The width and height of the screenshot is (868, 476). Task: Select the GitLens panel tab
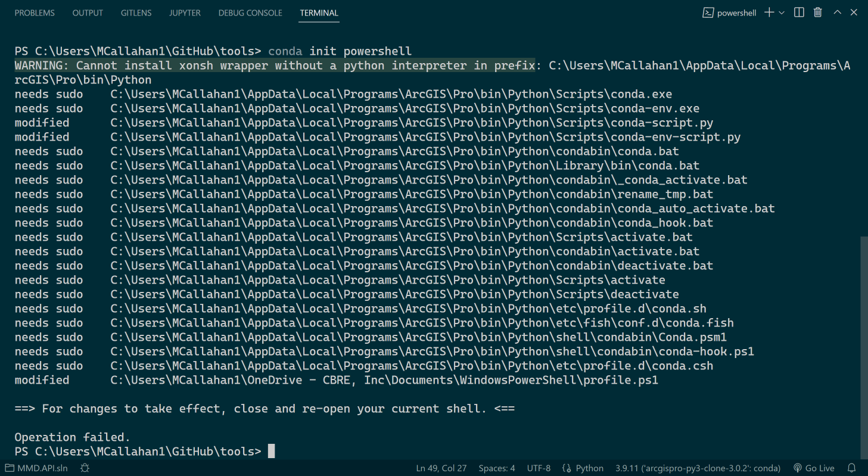[136, 13]
